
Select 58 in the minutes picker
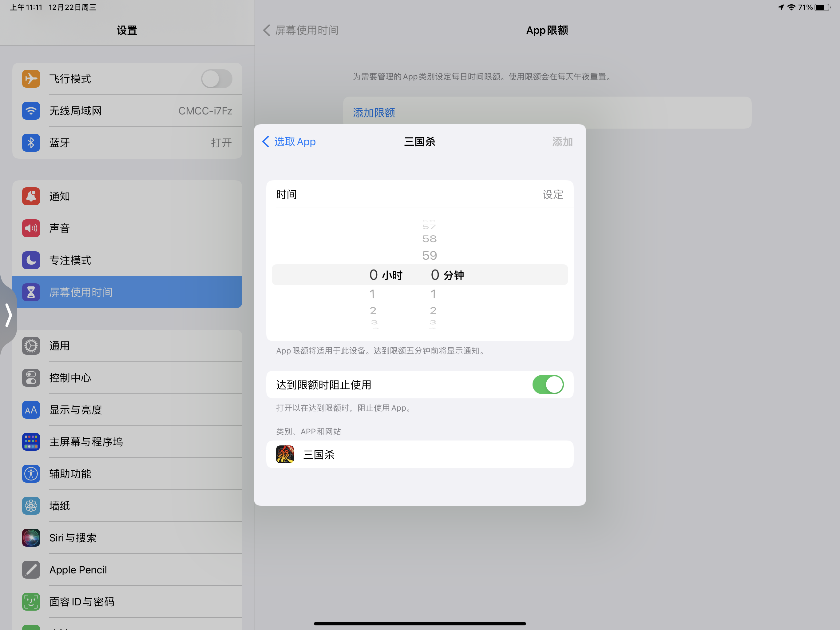[x=430, y=239]
